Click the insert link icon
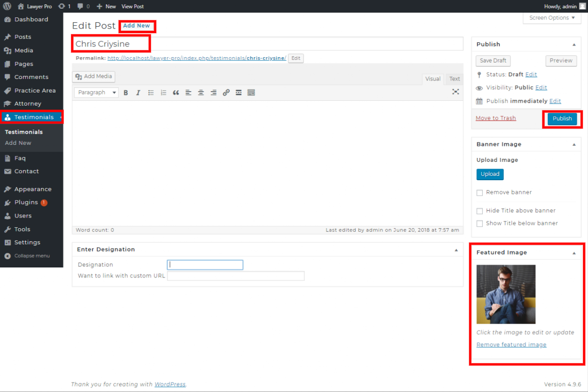This screenshot has height=392, width=588. pyautogui.click(x=226, y=93)
